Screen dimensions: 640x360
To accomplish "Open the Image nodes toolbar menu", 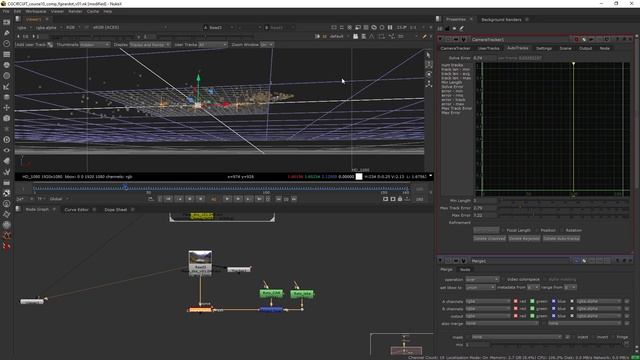I will (x=7, y=22).
